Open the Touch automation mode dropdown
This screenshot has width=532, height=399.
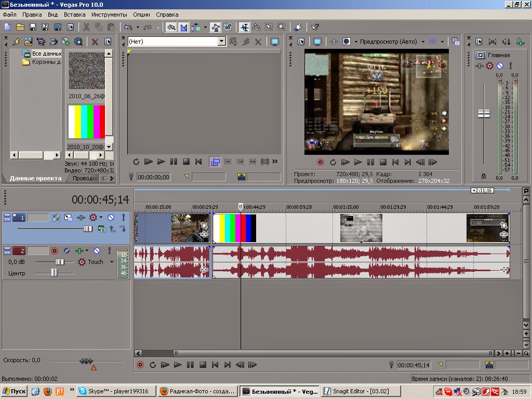[111, 262]
